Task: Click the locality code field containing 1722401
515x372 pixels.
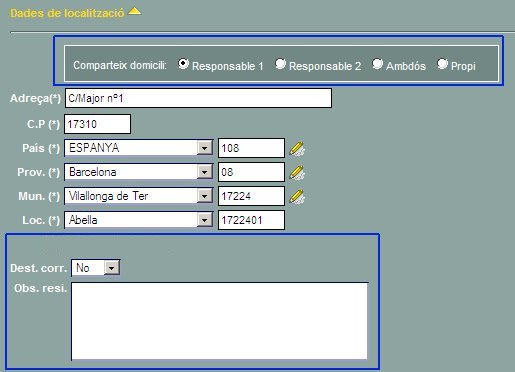Action: pos(251,220)
